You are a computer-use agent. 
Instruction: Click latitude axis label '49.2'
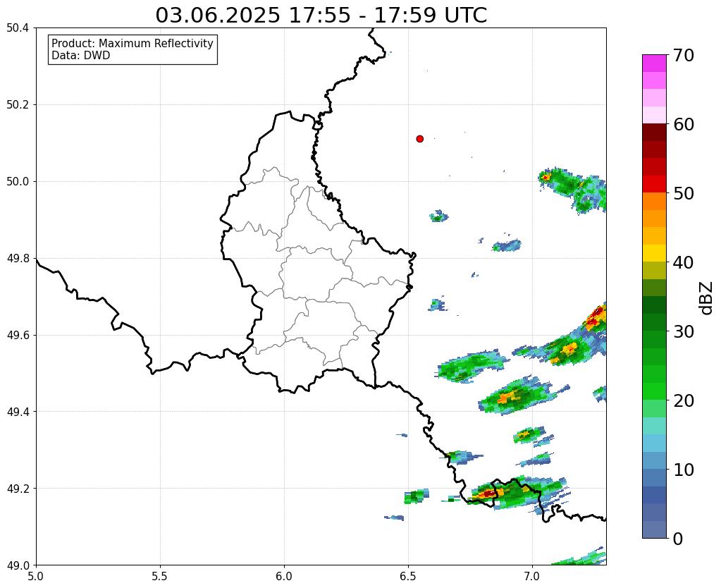coord(18,488)
